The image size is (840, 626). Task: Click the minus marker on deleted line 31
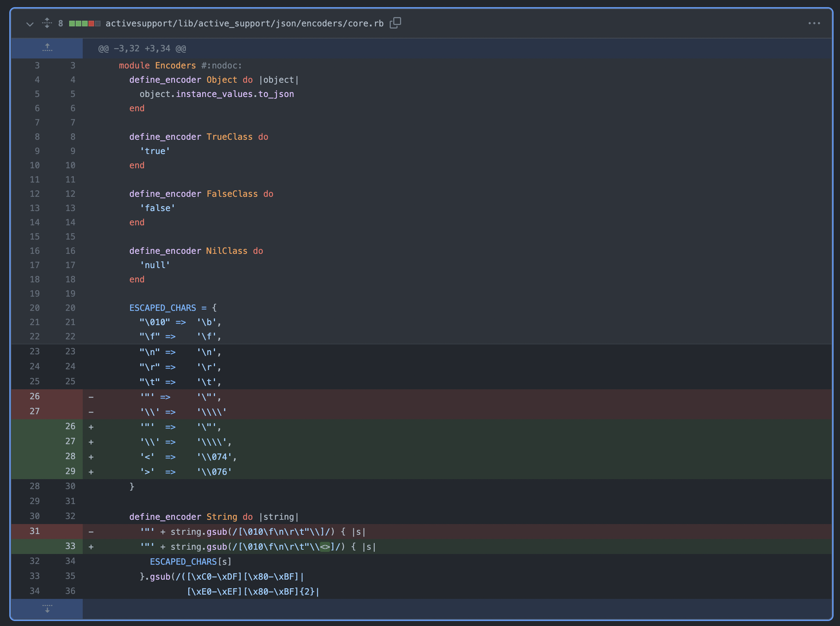click(91, 532)
